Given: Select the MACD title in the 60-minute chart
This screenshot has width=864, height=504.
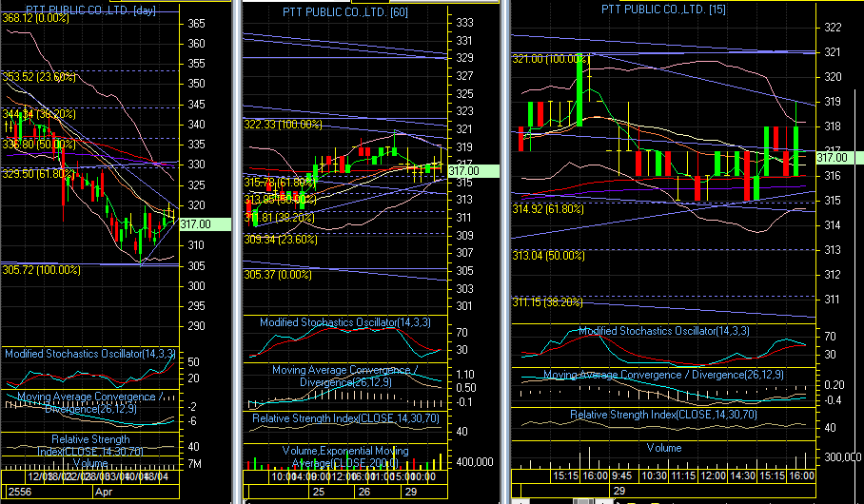Looking at the screenshot, I should point(345,376).
